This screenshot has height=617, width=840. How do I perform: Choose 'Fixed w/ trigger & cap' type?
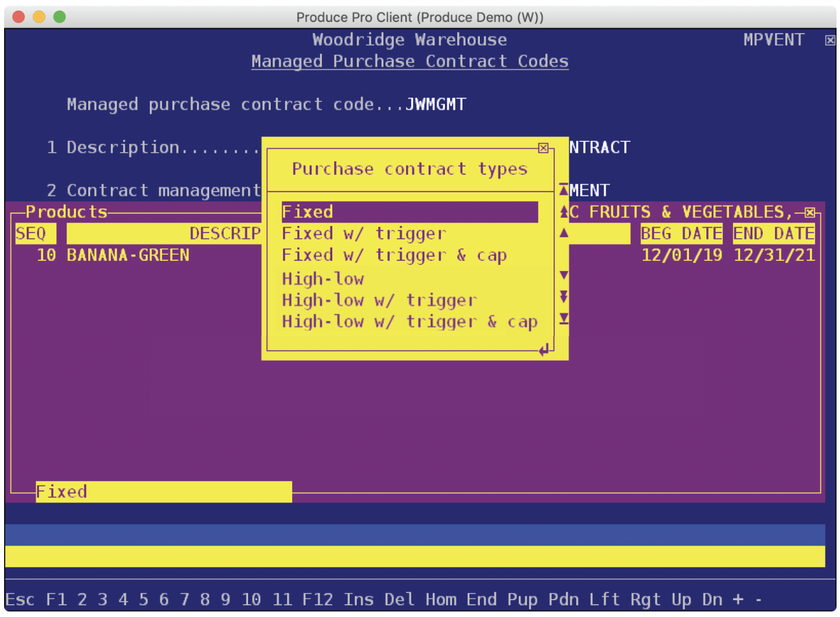point(394,255)
